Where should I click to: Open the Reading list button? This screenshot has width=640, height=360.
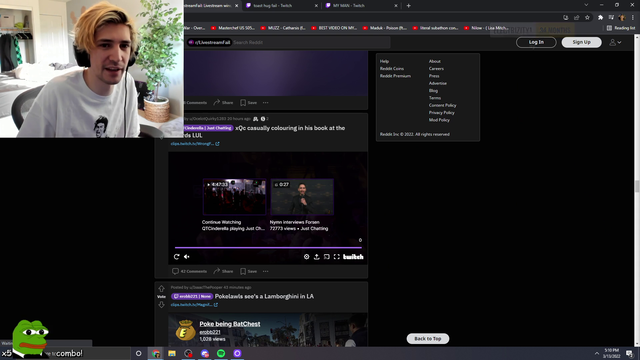click(621, 28)
